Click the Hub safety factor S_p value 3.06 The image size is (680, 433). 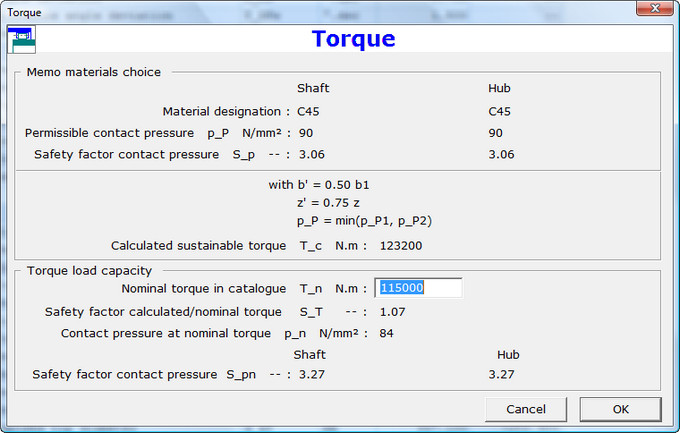click(502, 155)
